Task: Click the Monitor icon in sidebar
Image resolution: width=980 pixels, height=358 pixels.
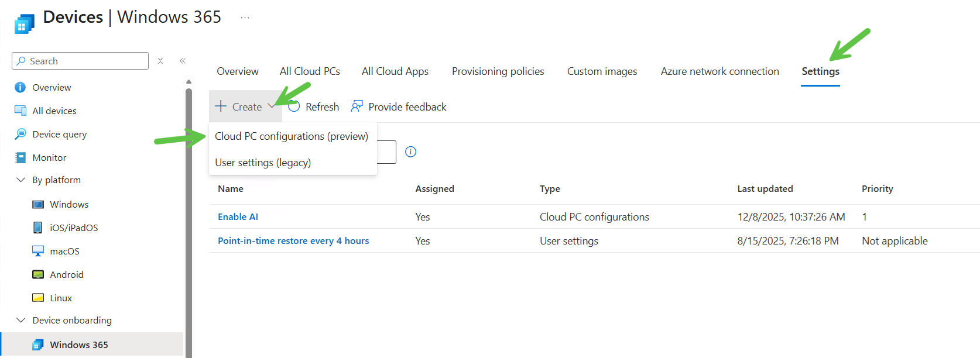Action: [20, 157]
